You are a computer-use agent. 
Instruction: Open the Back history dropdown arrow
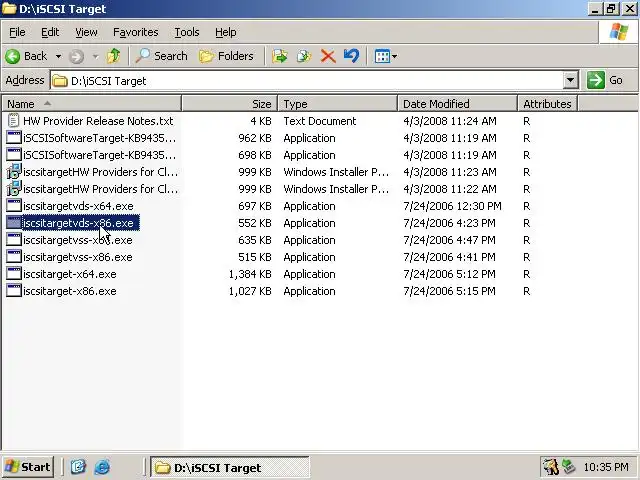point(58,56)
